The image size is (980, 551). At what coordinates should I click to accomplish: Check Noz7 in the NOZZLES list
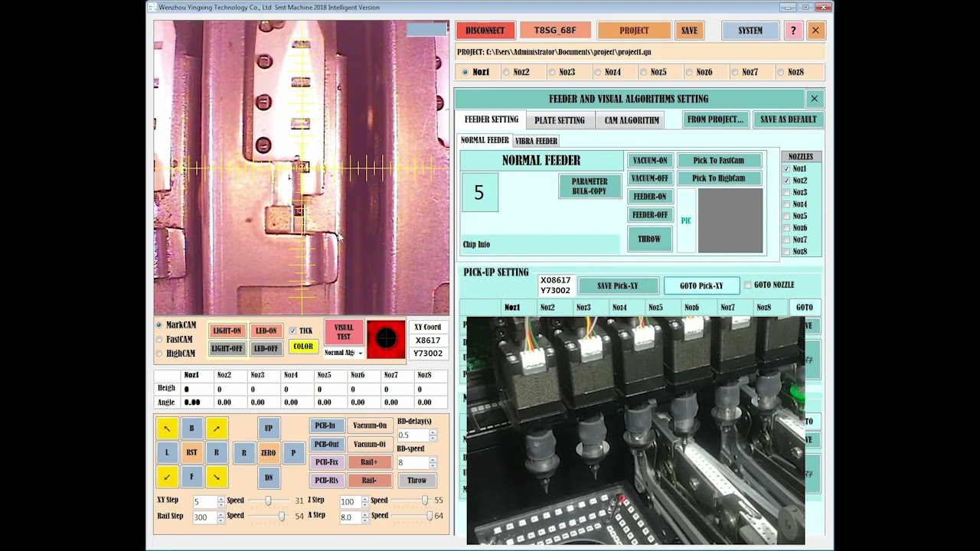point(786,240)
